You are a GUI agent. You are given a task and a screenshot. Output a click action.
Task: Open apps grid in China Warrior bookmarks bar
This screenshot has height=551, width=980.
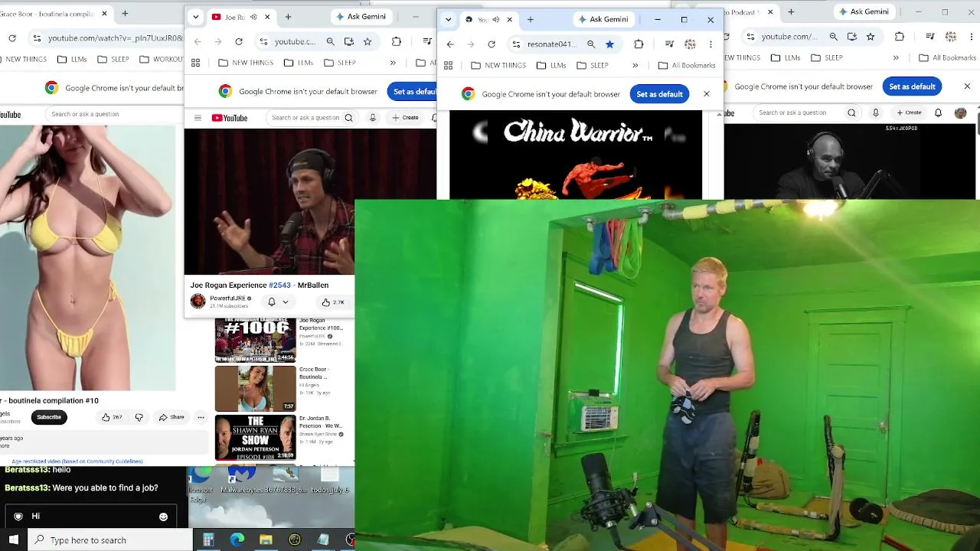coord(448,65)
